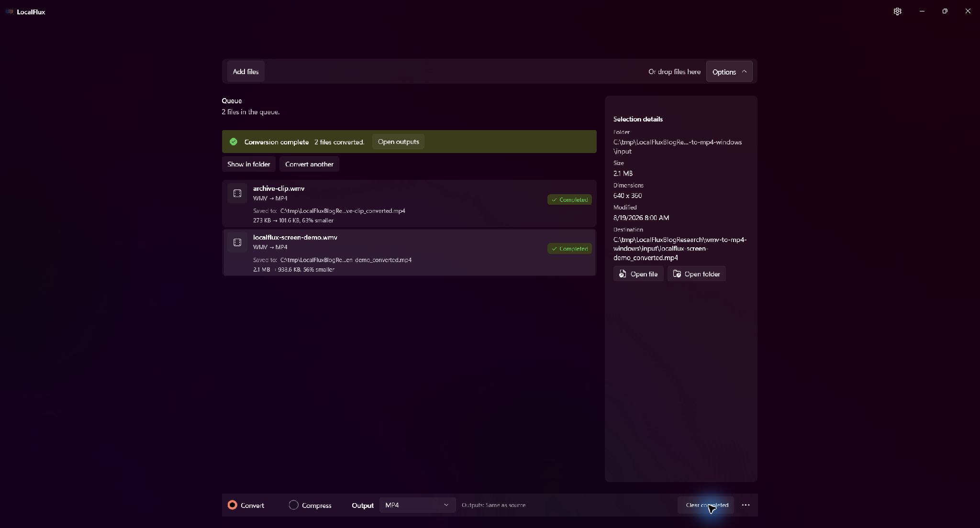The width and height of the screenshot is (980, 528).
Task: Click the '640 x 360' dimensions value
Action: (627, 196)
